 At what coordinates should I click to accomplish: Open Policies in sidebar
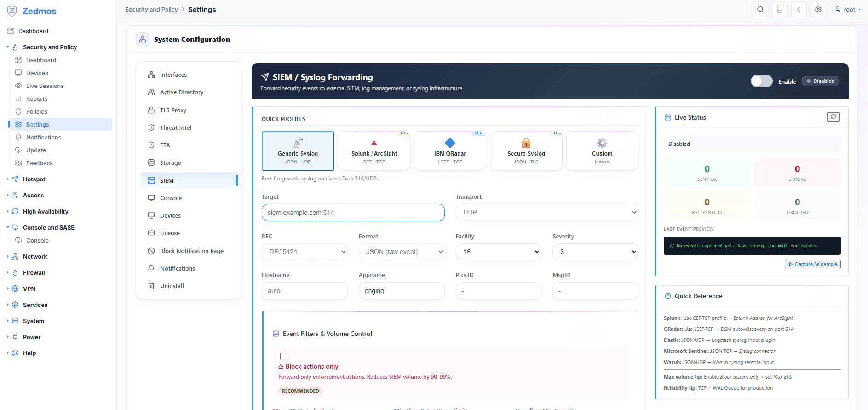37,111
